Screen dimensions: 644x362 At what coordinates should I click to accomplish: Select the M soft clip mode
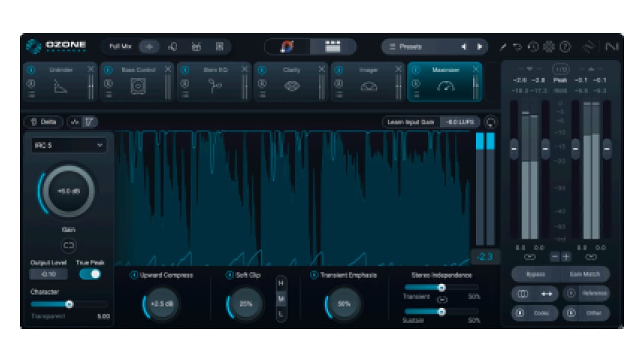[281, 299]
